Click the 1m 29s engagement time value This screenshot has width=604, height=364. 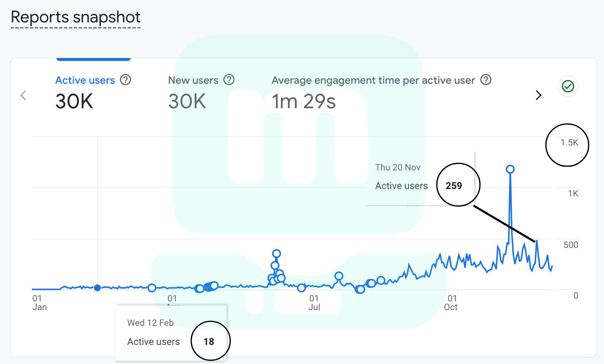[303, 101]
